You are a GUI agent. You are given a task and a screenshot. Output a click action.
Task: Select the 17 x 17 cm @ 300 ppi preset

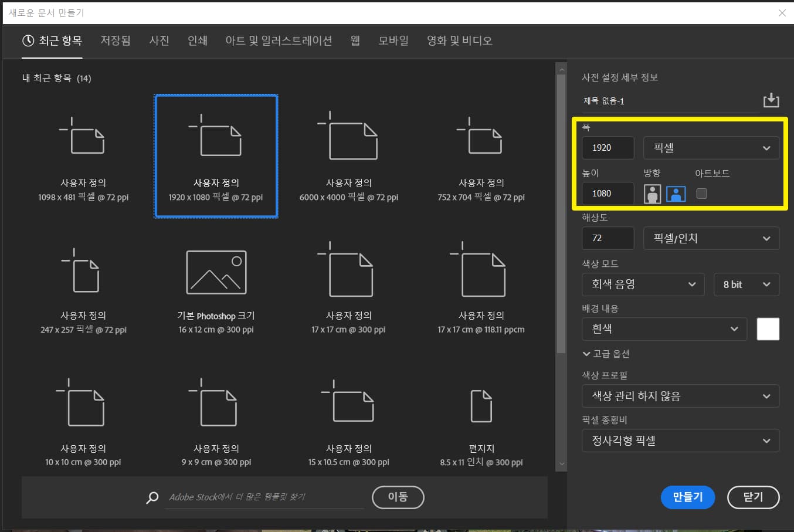[349, 289]
